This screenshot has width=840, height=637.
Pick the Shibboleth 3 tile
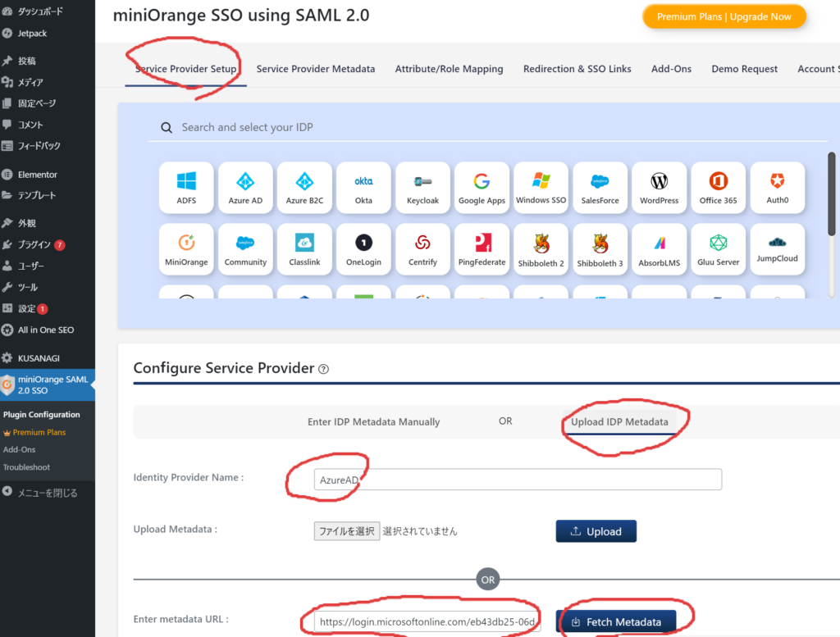(600, 249)
